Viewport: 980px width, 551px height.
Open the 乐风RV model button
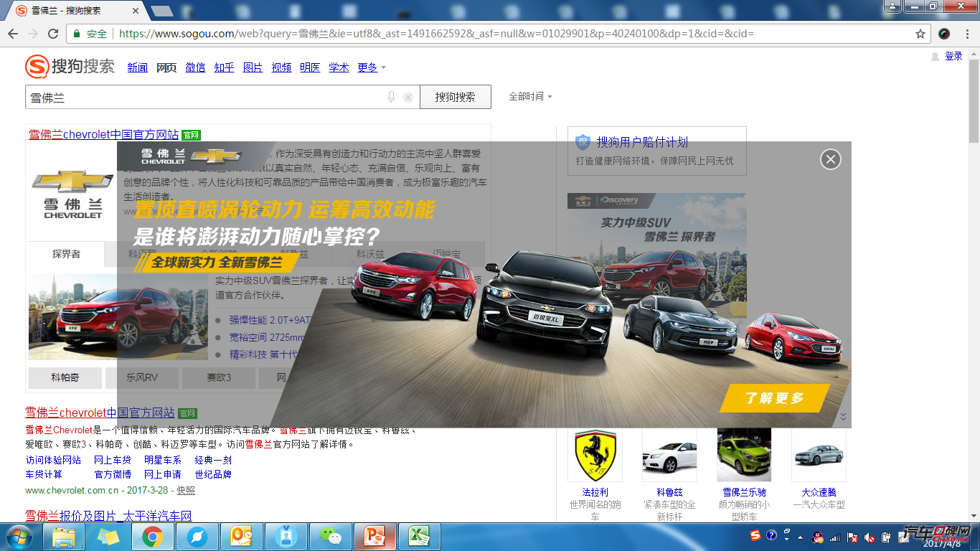click(142, 377)
